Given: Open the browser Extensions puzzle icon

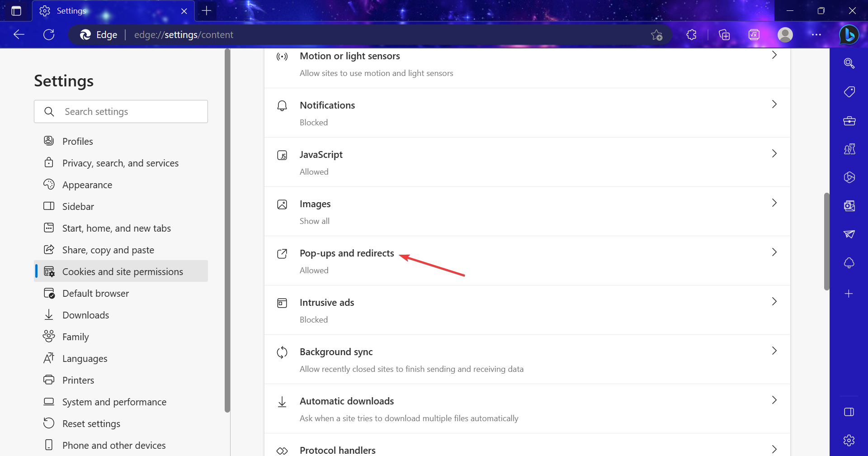Looking at the screenshot, I should tap(691, 34).
